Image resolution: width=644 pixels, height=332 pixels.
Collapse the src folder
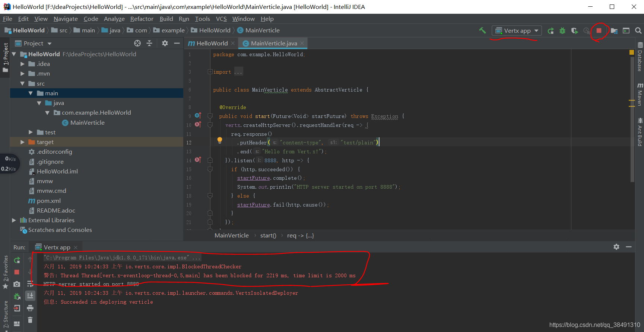click(22, 83)
